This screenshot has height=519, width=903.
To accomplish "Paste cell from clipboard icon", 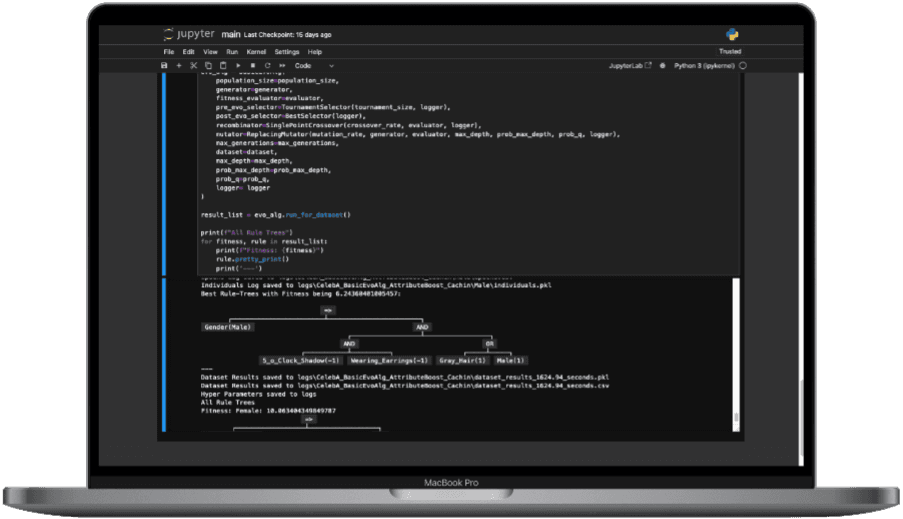I will (223, 65).
